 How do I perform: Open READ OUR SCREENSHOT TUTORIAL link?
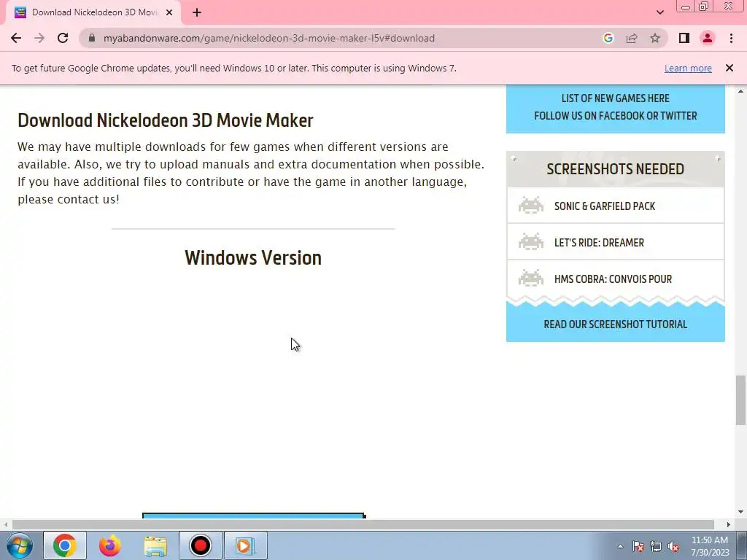[x=616, y=324]
